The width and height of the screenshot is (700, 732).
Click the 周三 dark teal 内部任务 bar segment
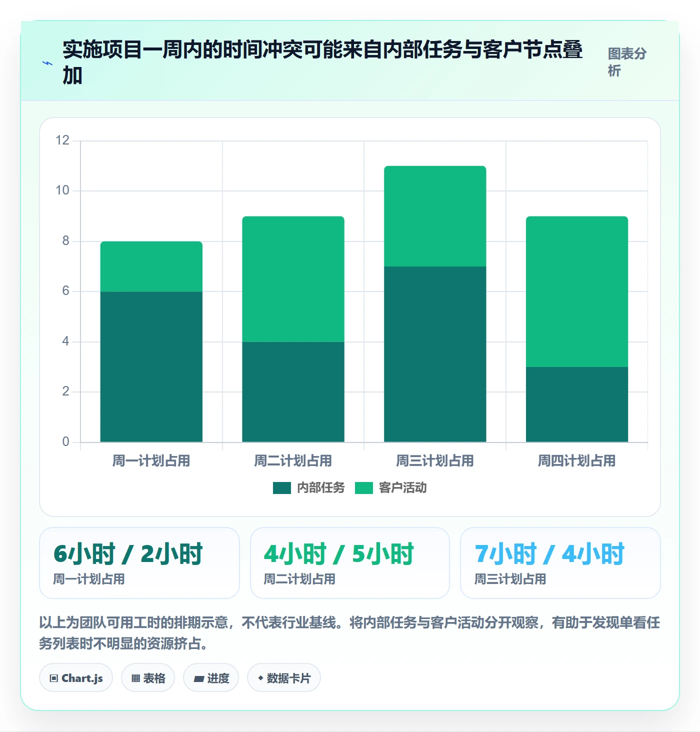click(435, 354)
